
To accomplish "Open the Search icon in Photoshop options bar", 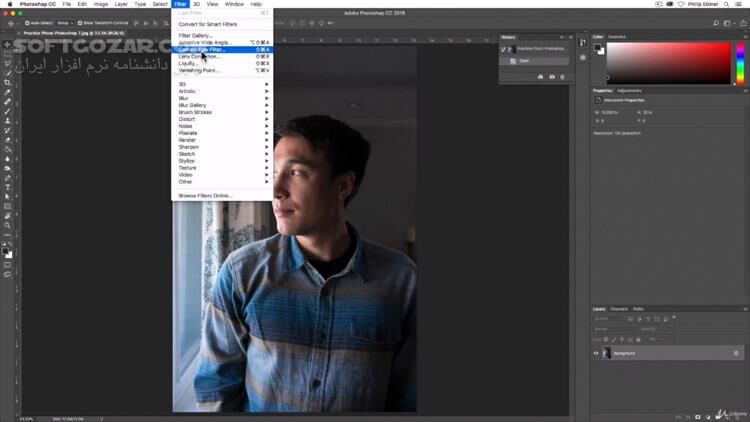I will coord(716,23).
